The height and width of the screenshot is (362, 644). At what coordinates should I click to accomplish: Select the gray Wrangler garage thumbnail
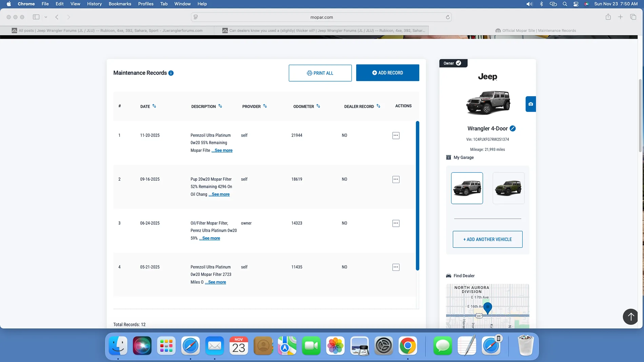[467, 188]
